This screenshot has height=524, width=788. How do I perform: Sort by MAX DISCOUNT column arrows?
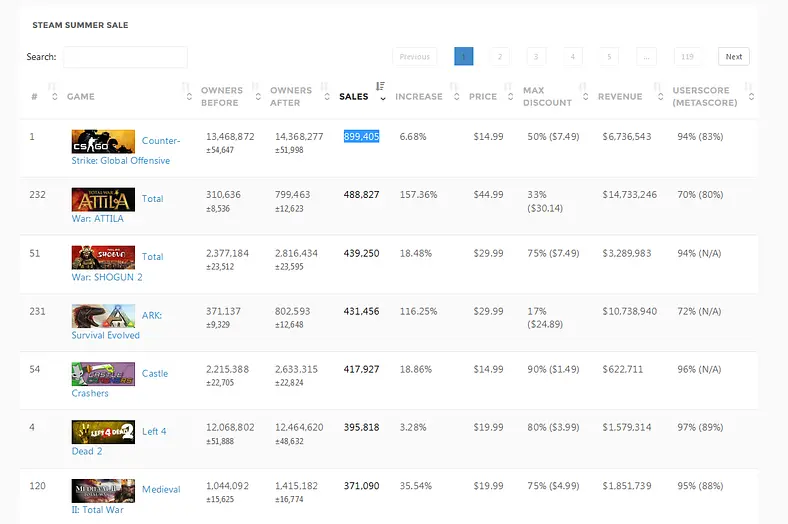click(x=585, y=96)
